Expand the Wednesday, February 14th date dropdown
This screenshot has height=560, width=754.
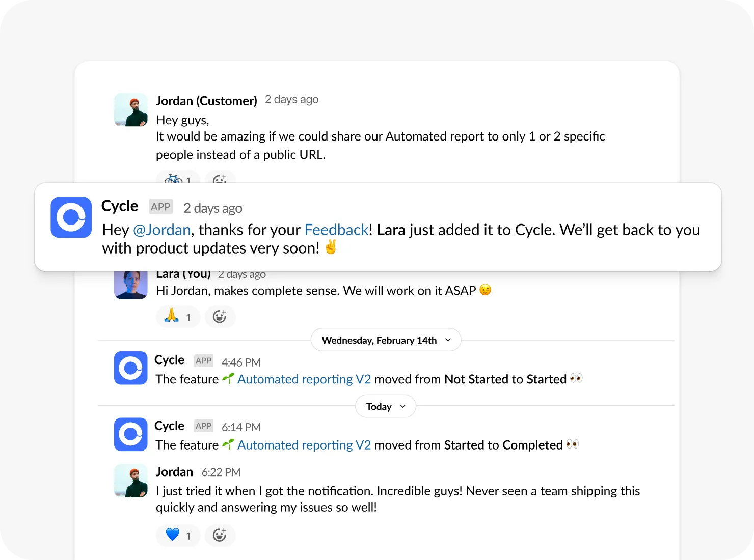pyautogui.click(x=386, y=340)
